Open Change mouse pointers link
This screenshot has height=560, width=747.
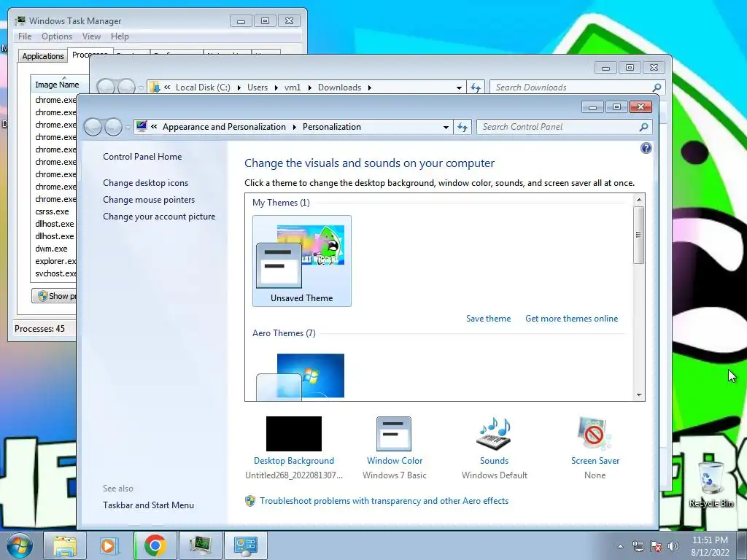click(x=149, y=200)
